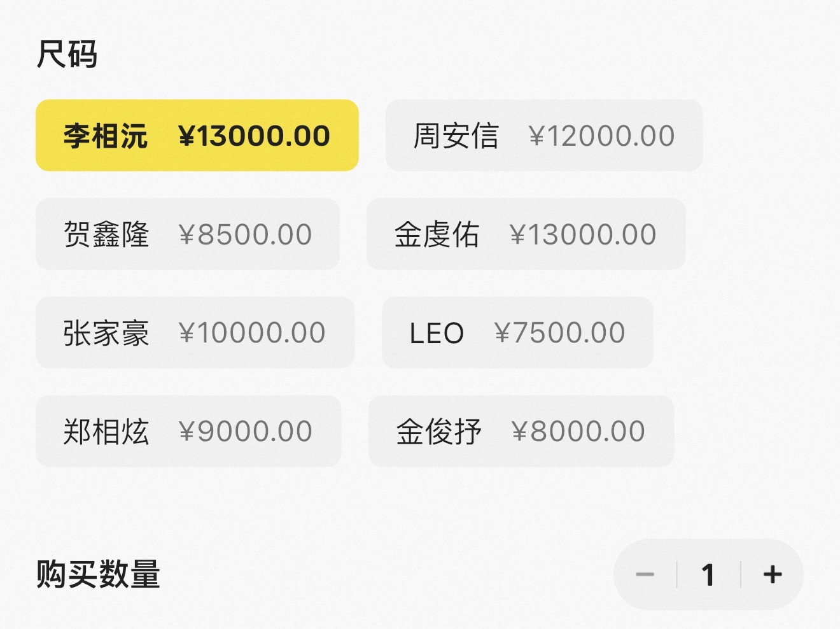The image size is (840, 629).
Task: Pick the 贺鑫隆 option
Action: click(x=188, y=234)
